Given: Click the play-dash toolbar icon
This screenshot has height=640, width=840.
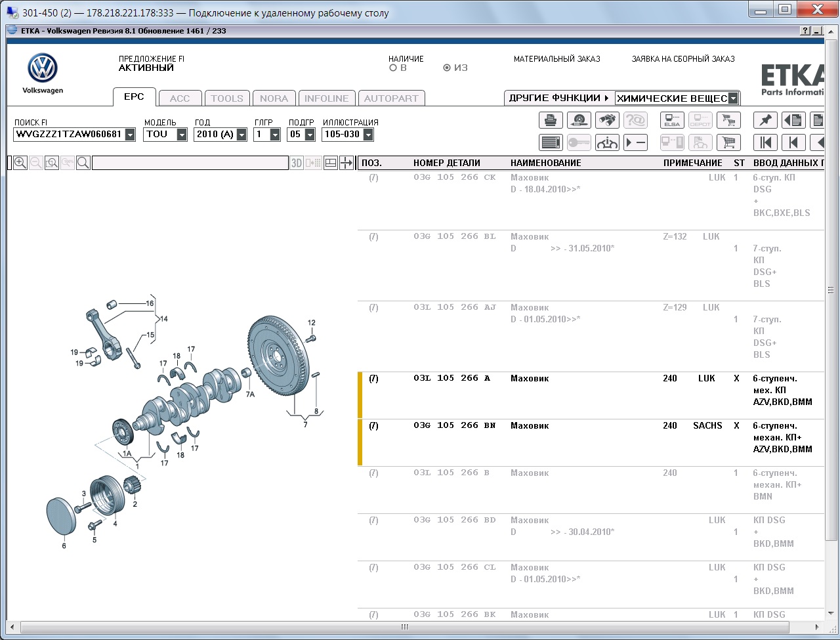Looking at the screenshot, I should (x=635, y=142).
